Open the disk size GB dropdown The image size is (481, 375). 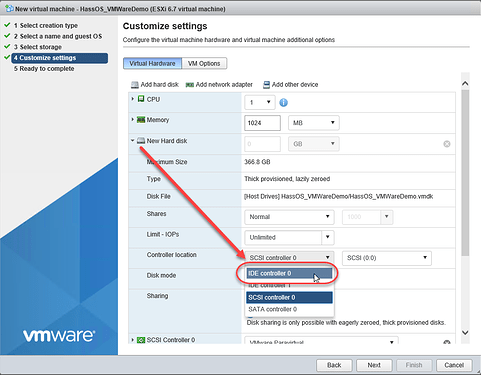pyautogui.click(x=314, y=144)
